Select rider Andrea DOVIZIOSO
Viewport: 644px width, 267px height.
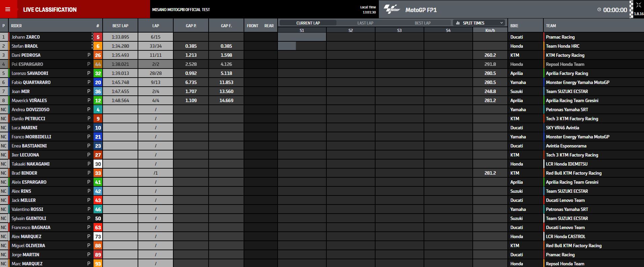(x=31, y=109)
